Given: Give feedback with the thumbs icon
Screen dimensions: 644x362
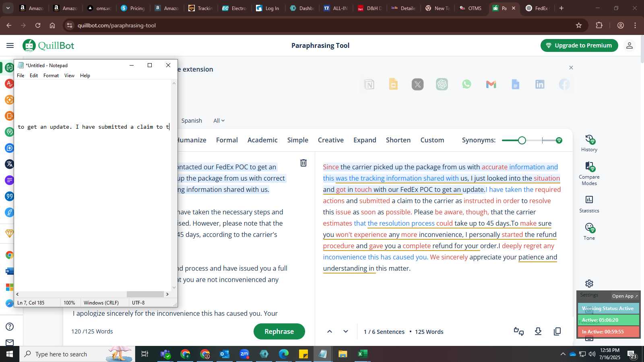Looking at the screenshot, I should pos(519,331).
